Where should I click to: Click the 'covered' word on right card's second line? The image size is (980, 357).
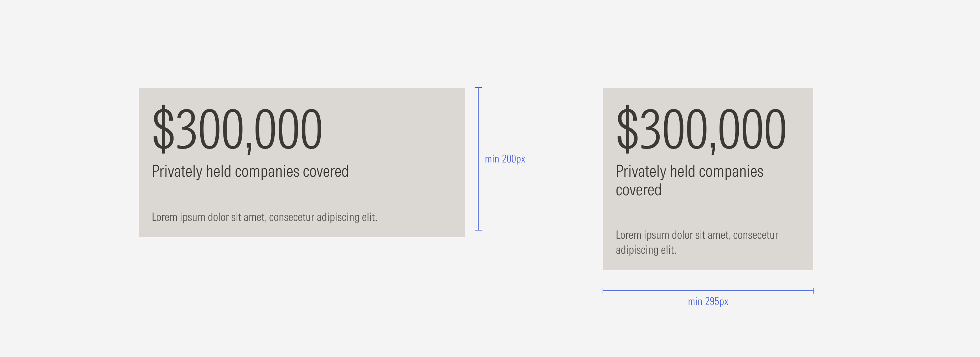point(638,190)
